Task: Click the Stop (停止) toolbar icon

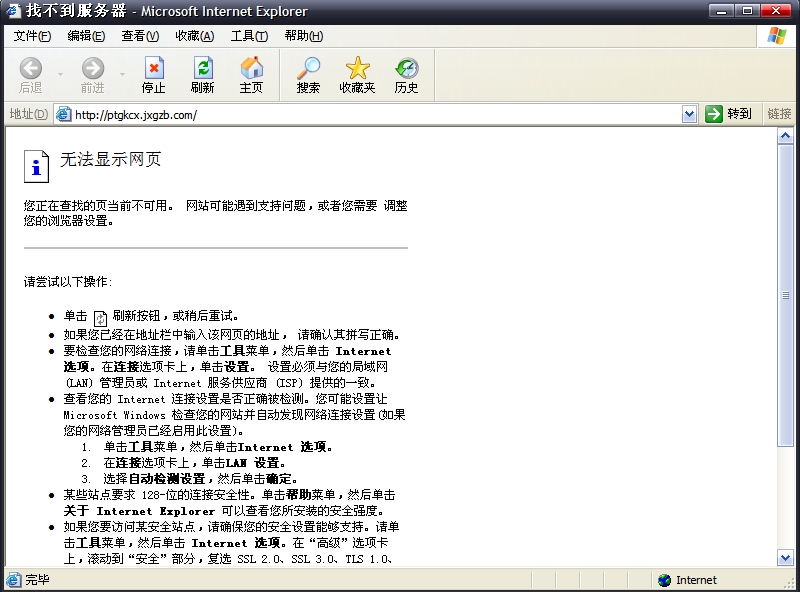Action: (x=154, y=68)
